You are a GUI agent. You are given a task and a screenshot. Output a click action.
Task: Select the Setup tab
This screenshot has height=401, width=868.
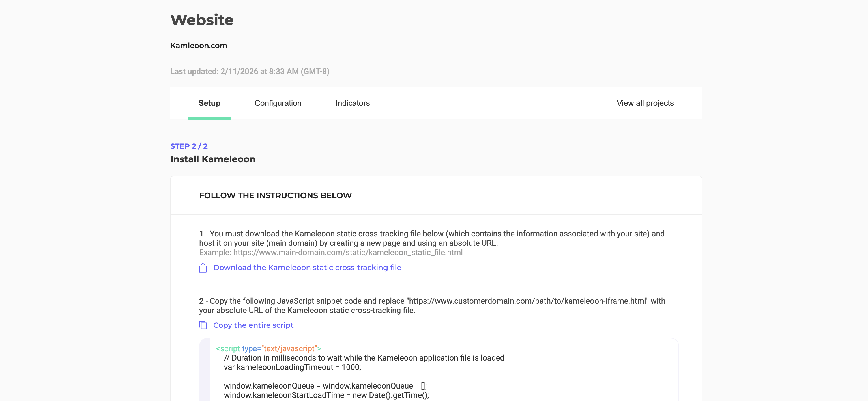coord(209,103)
